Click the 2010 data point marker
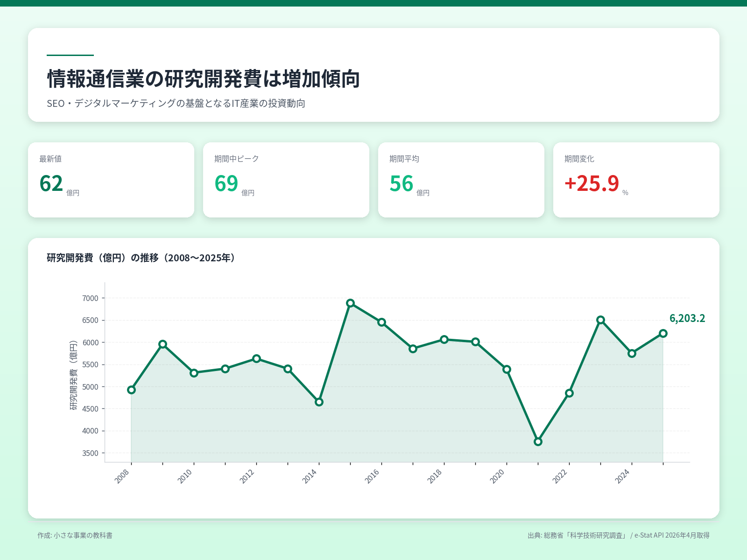Viewport: 747px width, 560px height. pyautogui.click(x=194, y=373)
